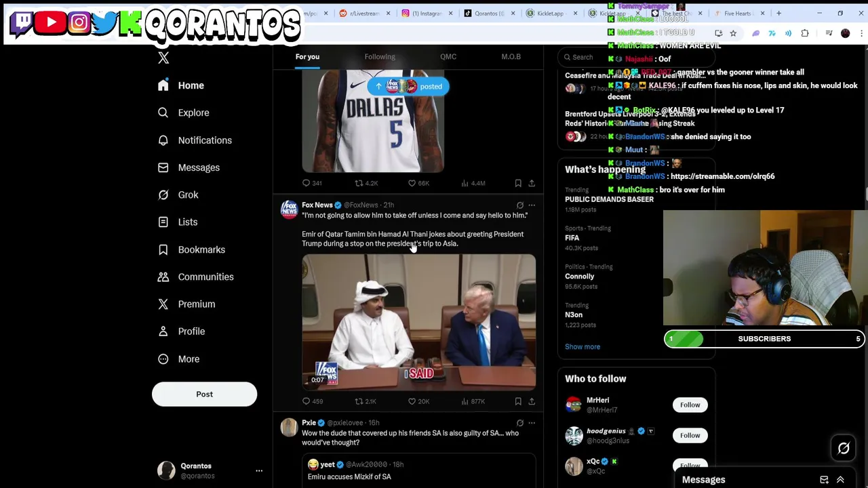This screenshot has height=488, width=868.
Task: Open Grok explain icon on Fox News post
Action: click(x=520, y=205)
